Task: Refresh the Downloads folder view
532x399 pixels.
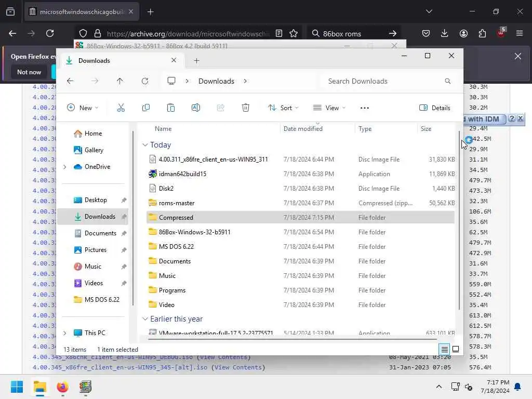Action: (x=145, y=81)
